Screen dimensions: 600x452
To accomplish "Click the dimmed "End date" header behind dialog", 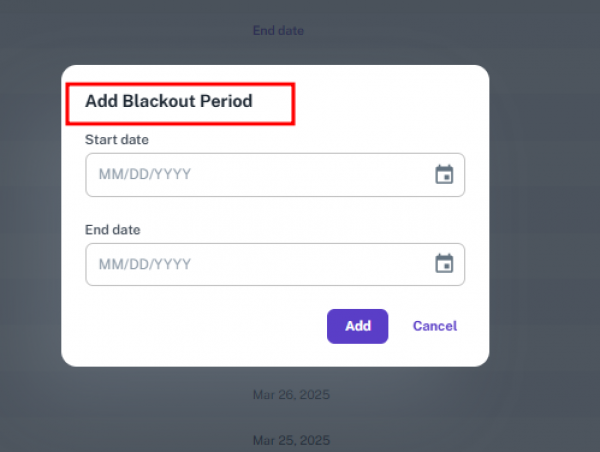I will coord(278,31).
